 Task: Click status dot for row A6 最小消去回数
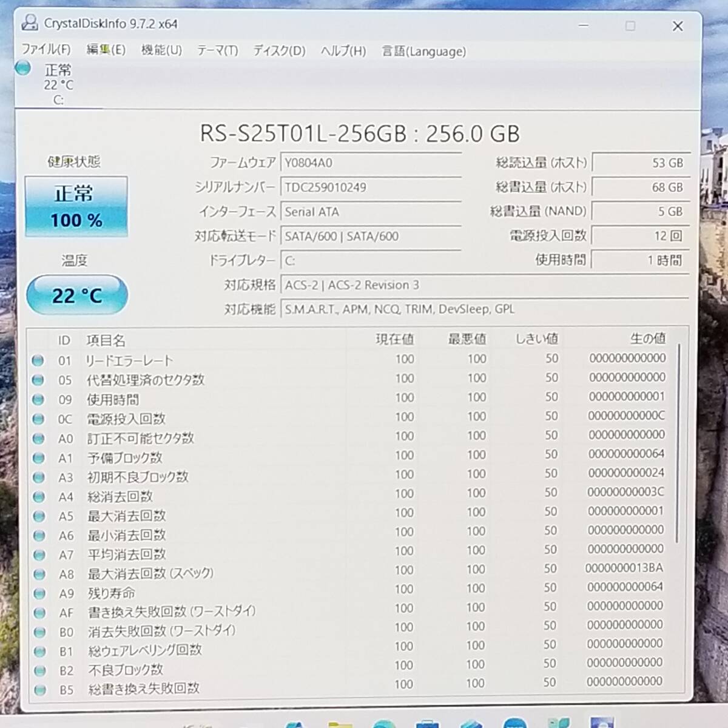pos(39,535)
